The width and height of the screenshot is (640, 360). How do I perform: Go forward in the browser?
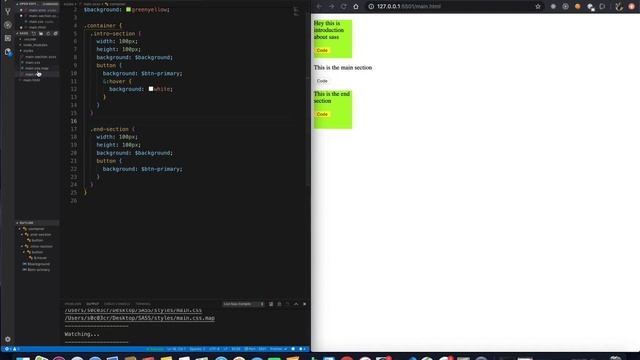331,7
